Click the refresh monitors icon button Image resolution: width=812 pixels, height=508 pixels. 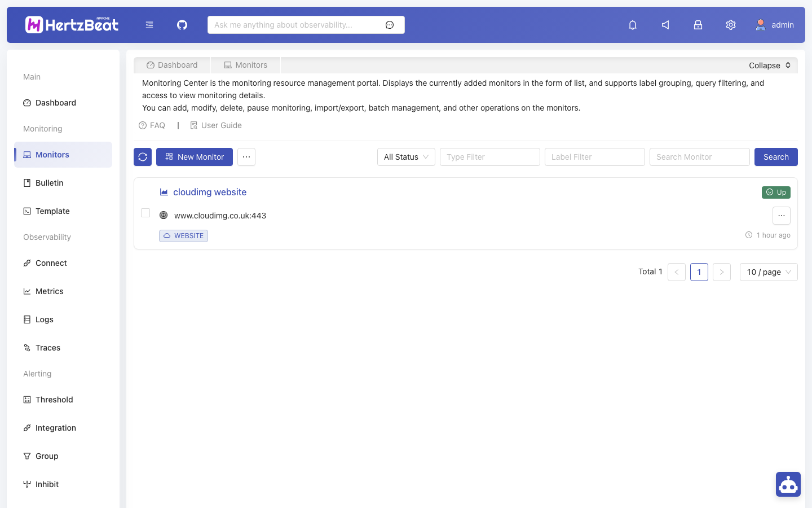tap(143, 157)
